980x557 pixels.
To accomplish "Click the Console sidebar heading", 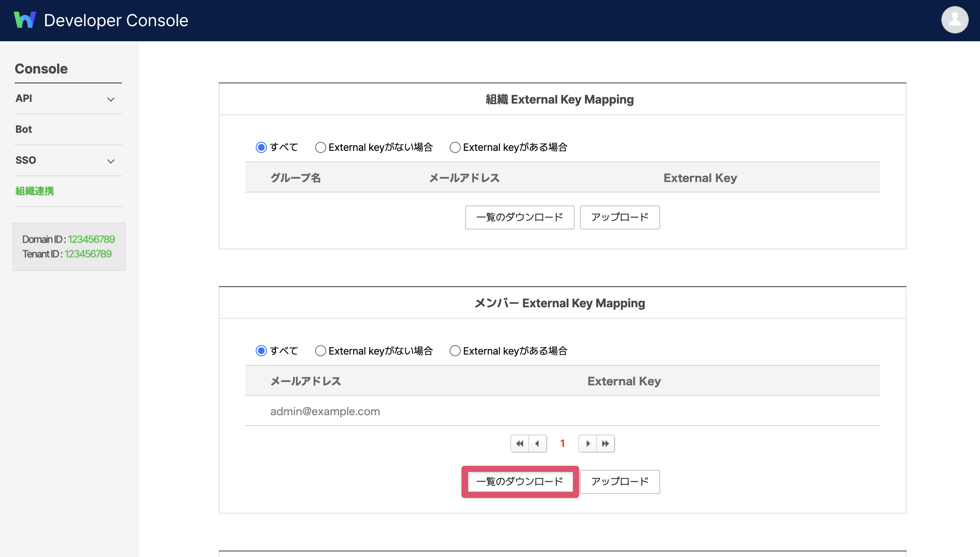I will tap(41, 69).
